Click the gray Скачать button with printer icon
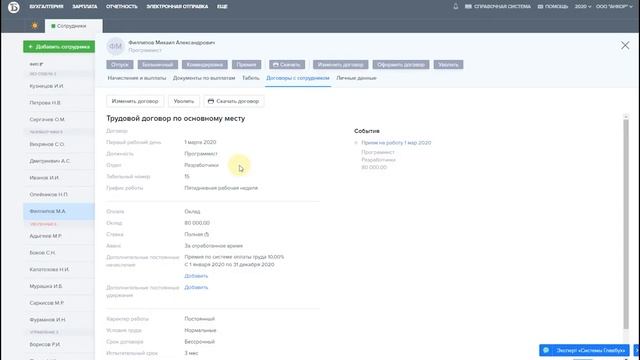Screen dimensions: 640x360 287,64
